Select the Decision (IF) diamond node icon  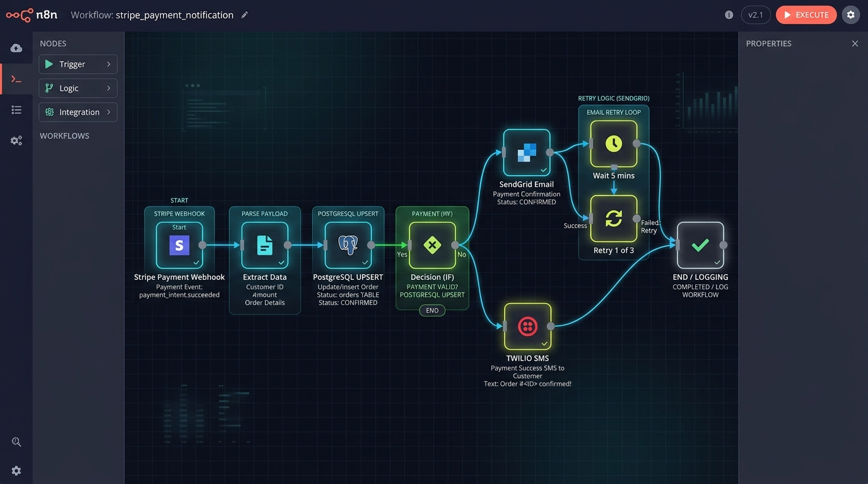tap(432, 245)
